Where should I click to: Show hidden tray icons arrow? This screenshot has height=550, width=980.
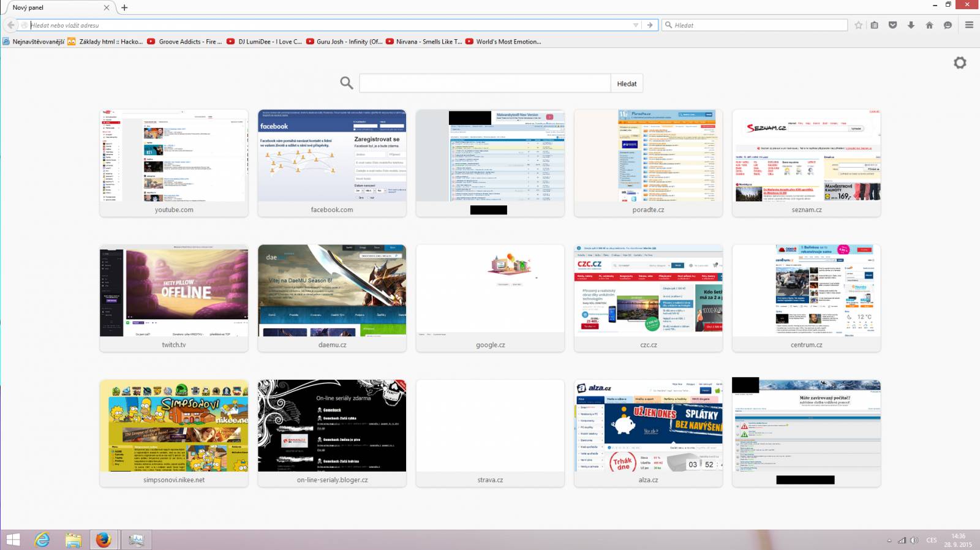[x=889, y=541]
